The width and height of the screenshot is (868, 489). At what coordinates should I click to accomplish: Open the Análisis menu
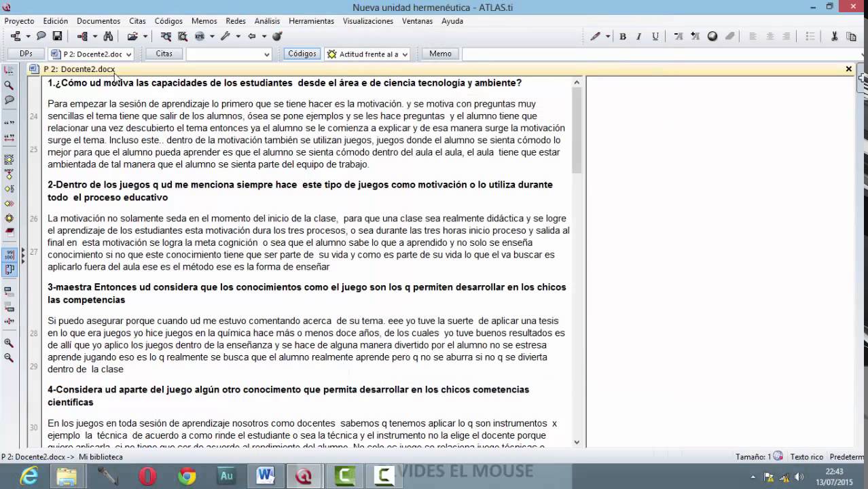coord(267,21)
